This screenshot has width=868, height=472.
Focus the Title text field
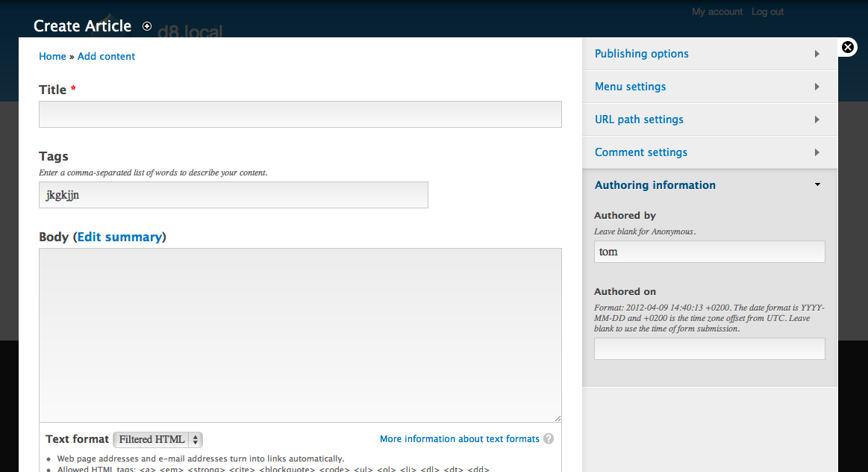coord(300,114)
